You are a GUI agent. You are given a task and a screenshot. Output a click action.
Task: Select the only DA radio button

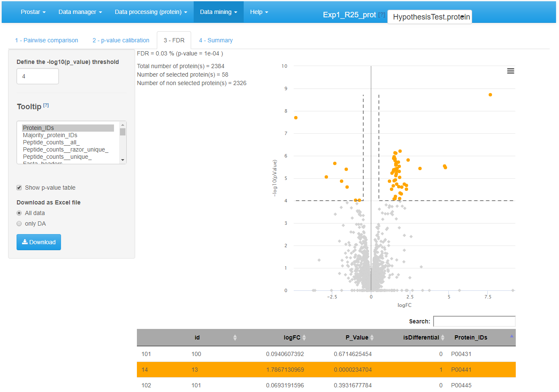coord(19,224)
